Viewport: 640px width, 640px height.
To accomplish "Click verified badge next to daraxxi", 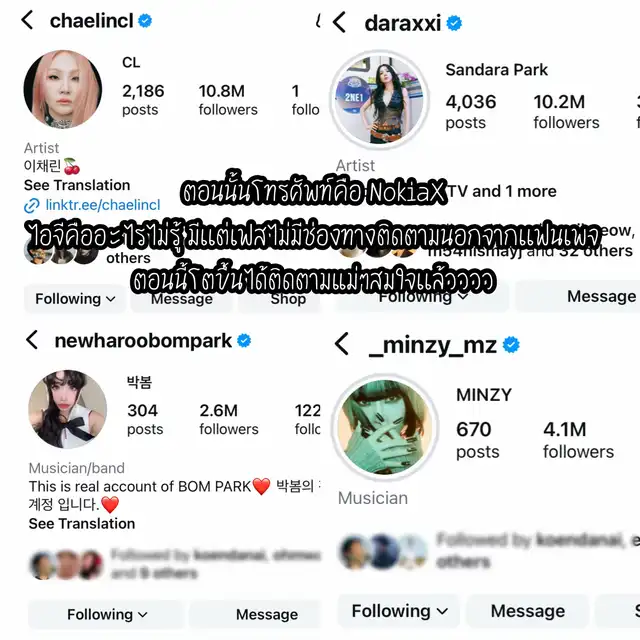I will (x=454, y=23).
